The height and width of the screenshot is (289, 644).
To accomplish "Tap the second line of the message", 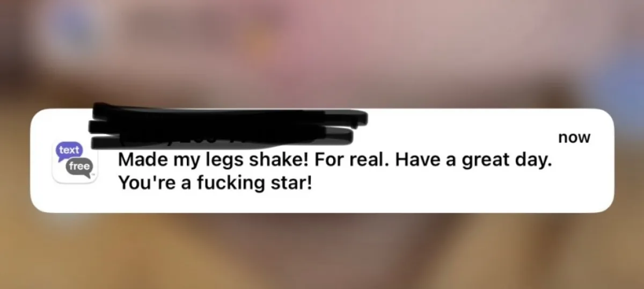I will 215,184.
